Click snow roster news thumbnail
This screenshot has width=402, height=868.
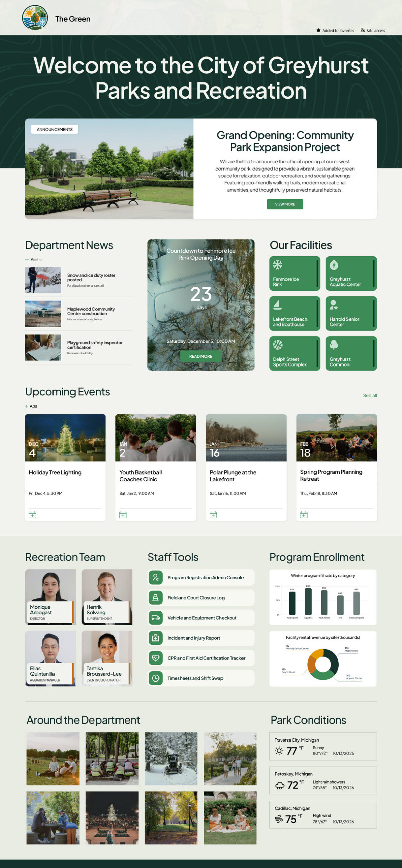[x=43, y=280]
